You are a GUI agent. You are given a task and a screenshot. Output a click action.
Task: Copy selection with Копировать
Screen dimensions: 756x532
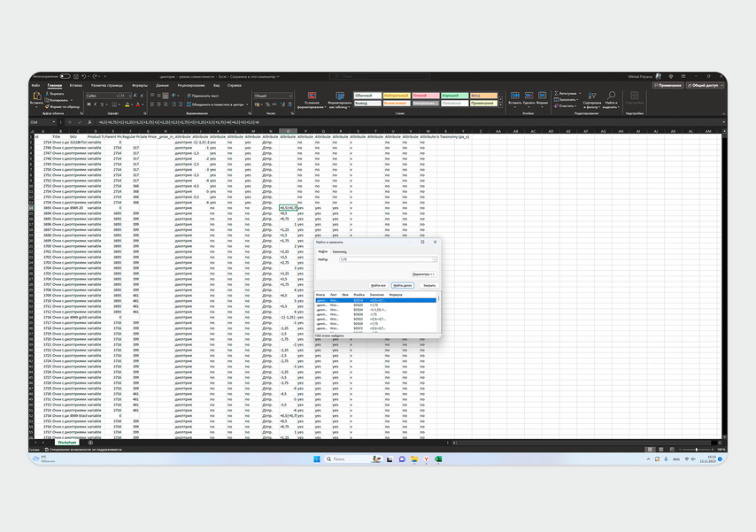57,100
